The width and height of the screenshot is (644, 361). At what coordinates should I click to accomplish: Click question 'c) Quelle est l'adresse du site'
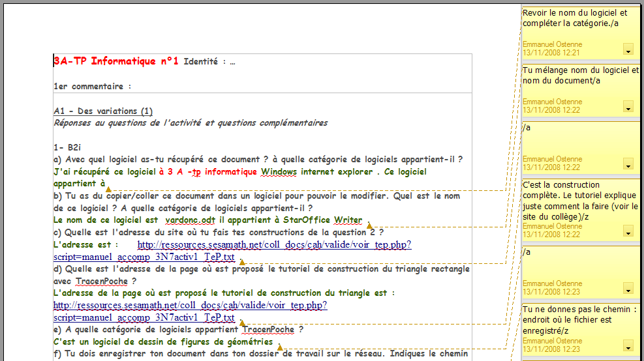(x=219, y=233)
